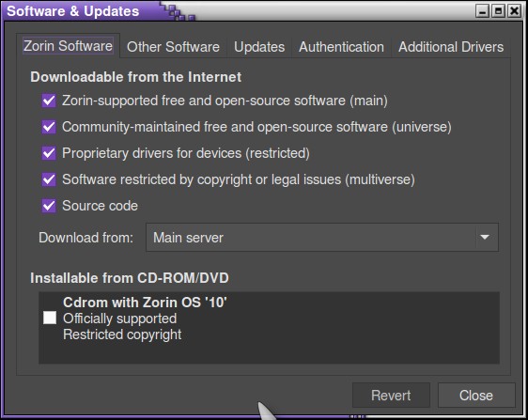Minimize the Software & Updates window

(x=482, y=11)
